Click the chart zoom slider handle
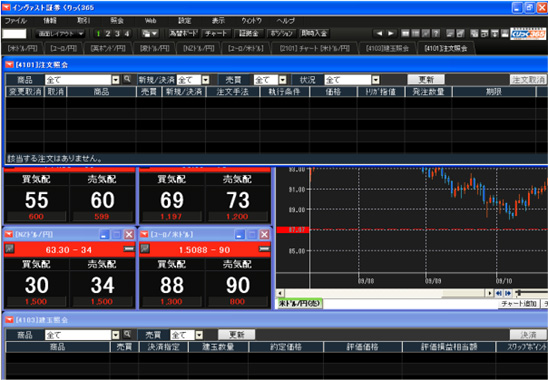Screen dimensions: 548x380 (x=519, y=293)
